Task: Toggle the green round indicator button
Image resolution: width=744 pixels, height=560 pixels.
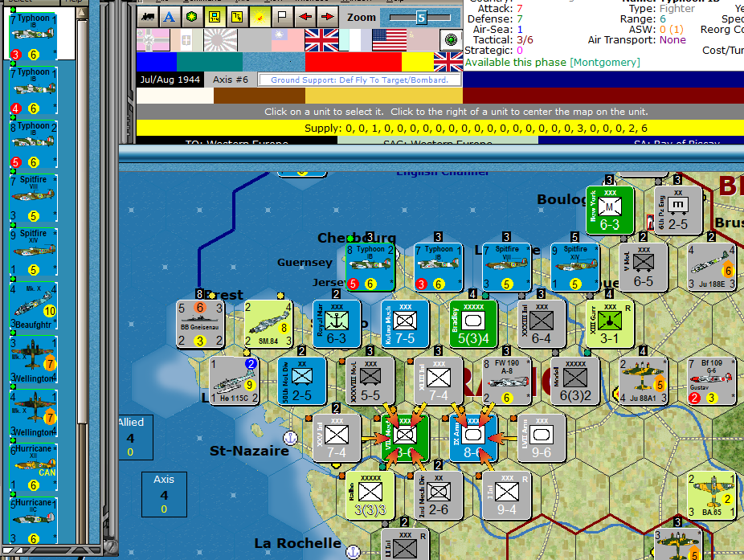Action: 451,40
